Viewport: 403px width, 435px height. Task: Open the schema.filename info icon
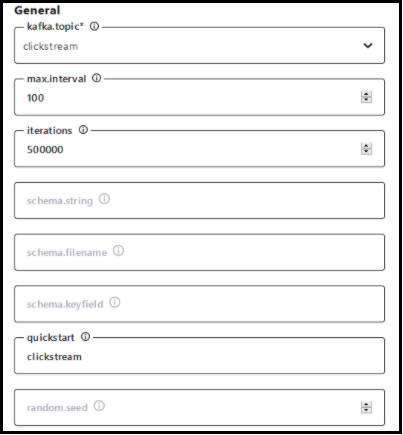[x=118, y=251]
